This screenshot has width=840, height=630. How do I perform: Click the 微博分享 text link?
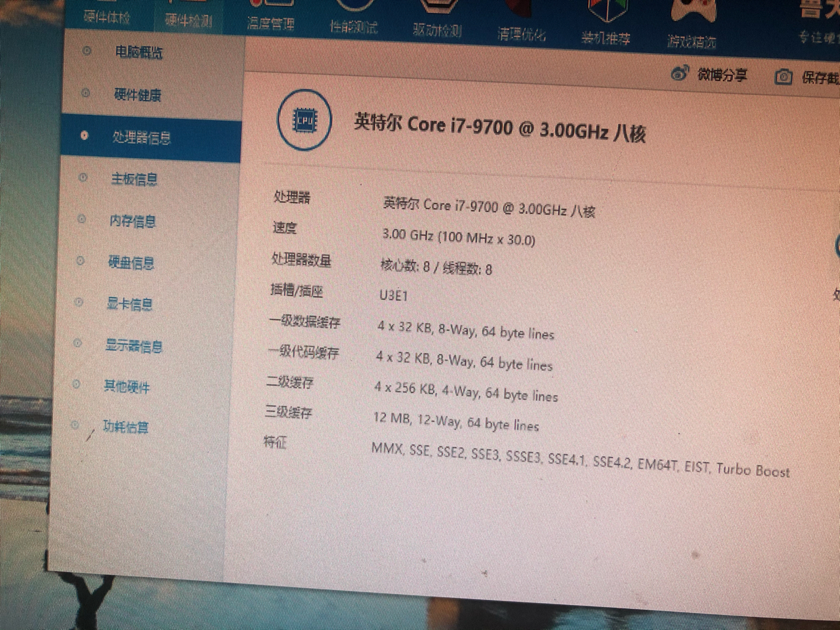722,75
